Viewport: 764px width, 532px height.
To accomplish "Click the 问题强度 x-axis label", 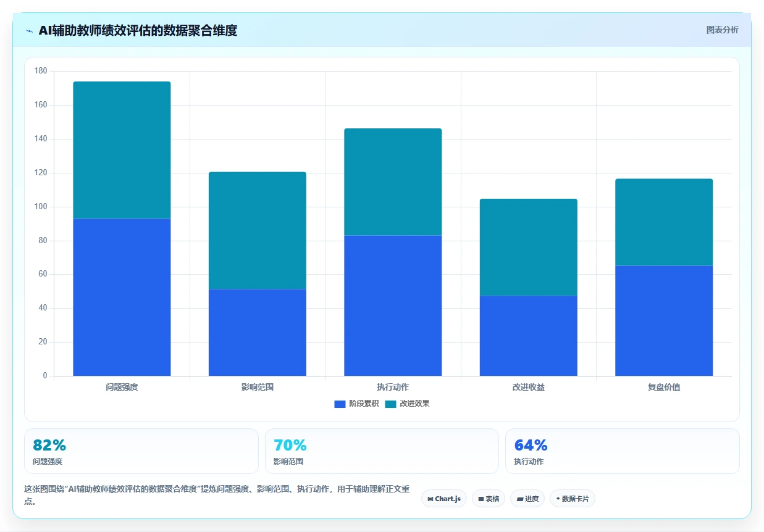I will click(x=122, y=388).
